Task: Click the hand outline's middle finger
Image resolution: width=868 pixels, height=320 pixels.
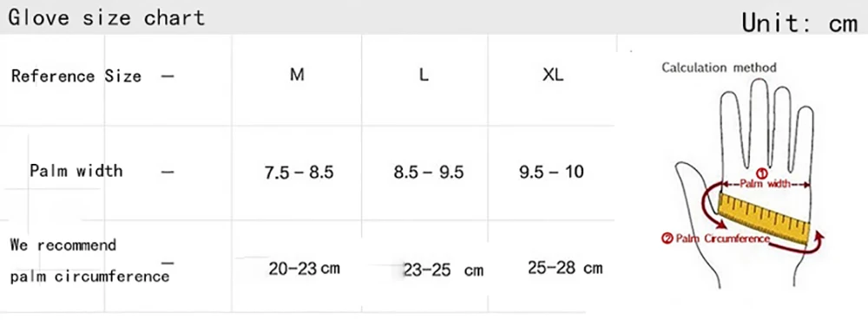Action: click(x=759, y=122)
